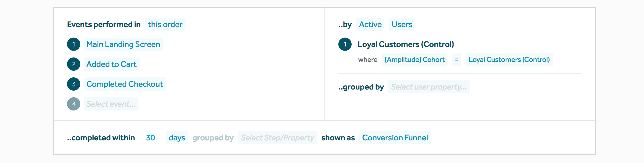Change the 'Main Landing Screen' event
This screenshot has width=644, height=163.
123,44
